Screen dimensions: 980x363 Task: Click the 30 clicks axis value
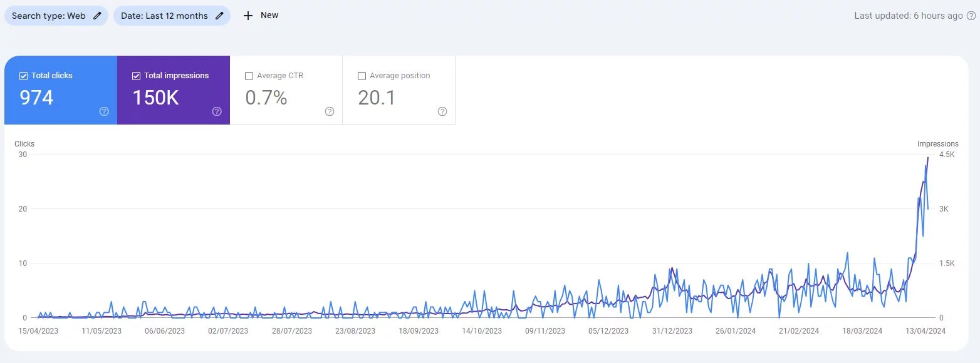23,155
